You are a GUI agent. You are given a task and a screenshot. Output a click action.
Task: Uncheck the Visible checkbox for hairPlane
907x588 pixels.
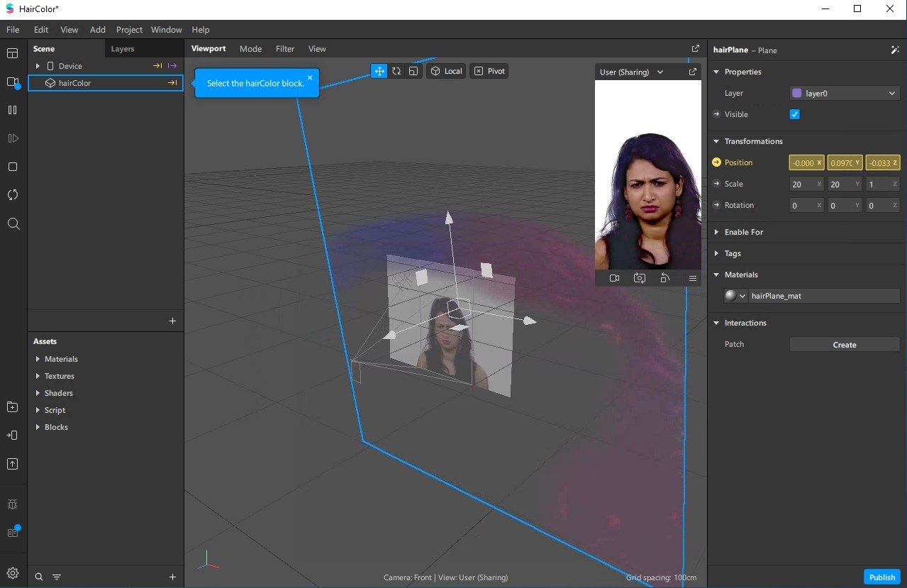(794, 114)
